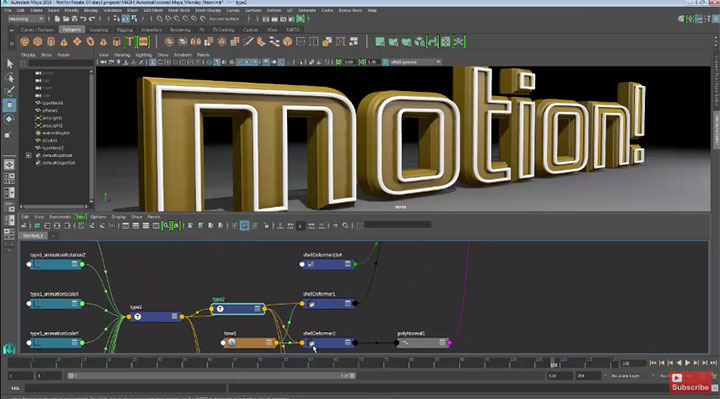720x399 pixels.
Task: Select the shellDeformer1 node
Action: [x=328, y=303]
